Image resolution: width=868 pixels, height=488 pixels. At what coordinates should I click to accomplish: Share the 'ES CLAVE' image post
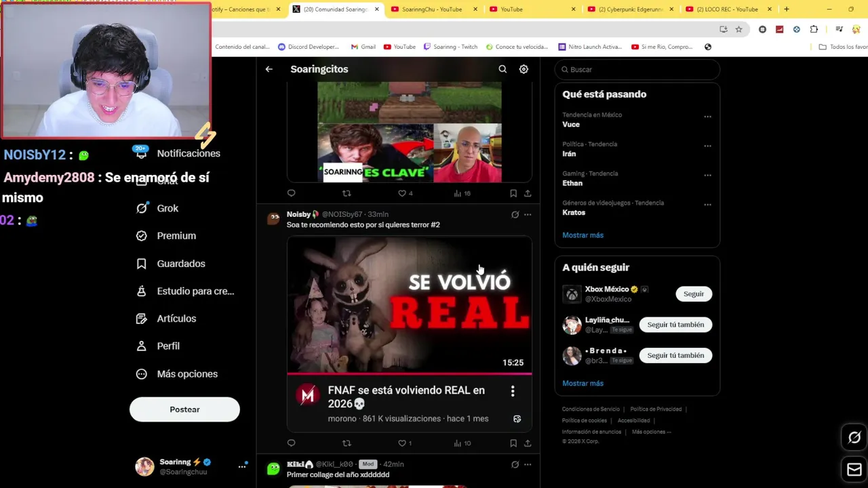point(528,193)
